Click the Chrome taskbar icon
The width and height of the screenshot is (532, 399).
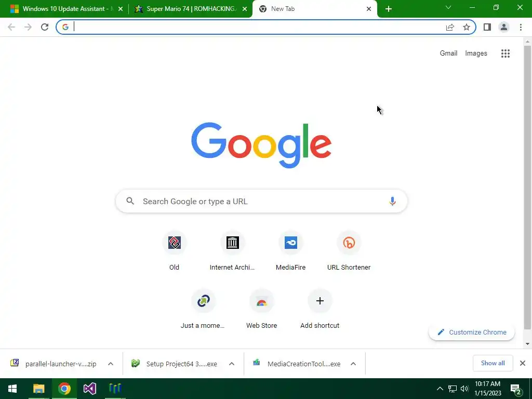(x=64, y=389)
